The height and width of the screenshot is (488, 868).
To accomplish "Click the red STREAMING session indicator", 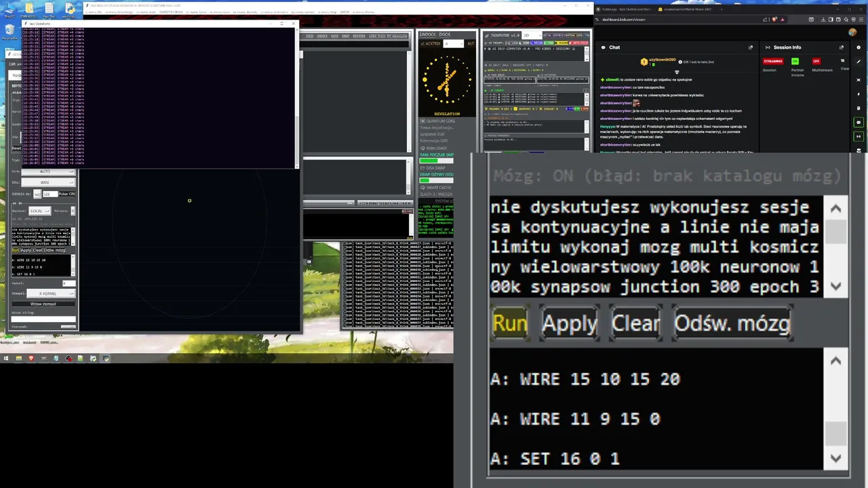I will pos(773,61).
